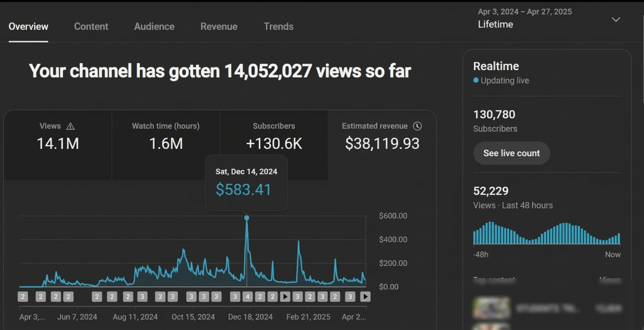Click the warning triangle beside Views
Viewport: 644px width, 330px height.
coord(70,126)
